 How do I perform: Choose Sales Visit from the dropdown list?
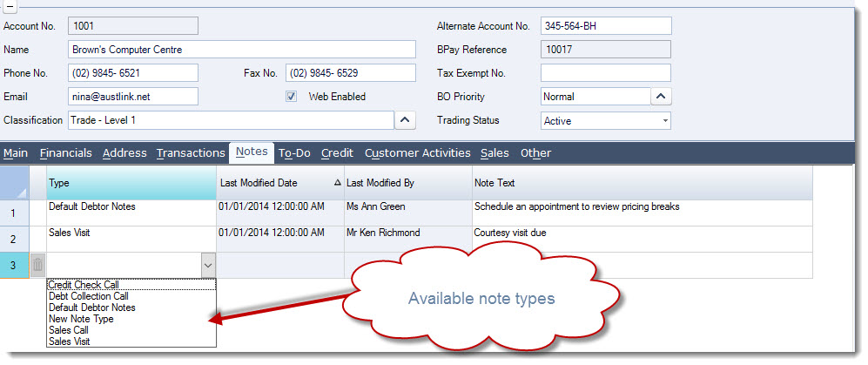[131, 341]
